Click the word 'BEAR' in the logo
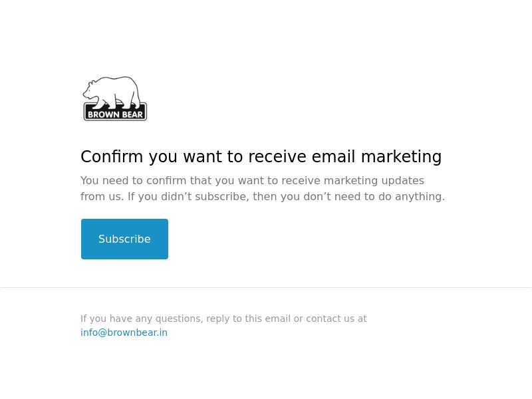 (132, 114)
